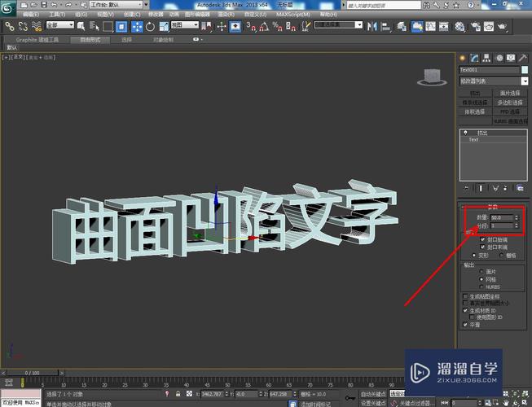Click the Text001 object color swatch
Viewport: 532px width, 407px height.
pos(525,70)
